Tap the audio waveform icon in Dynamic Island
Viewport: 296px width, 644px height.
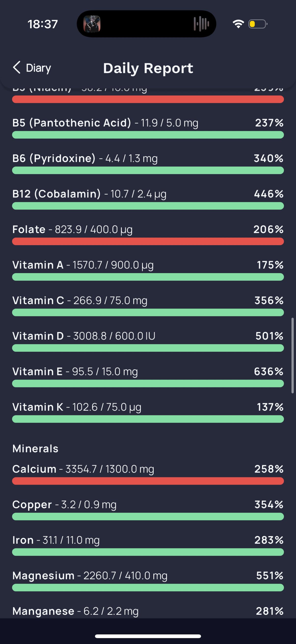[201, 24]
